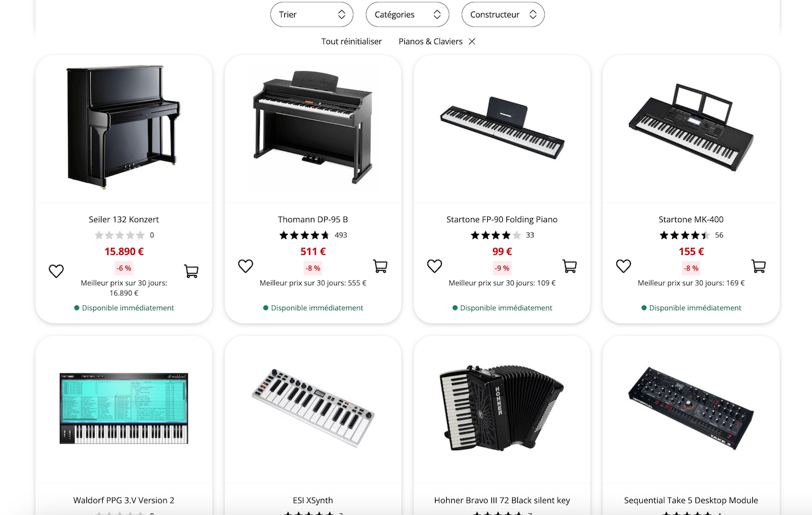Click the star rating of Seiler 132 Konzert
Viewport: 812px width, 515px height.
121,235
